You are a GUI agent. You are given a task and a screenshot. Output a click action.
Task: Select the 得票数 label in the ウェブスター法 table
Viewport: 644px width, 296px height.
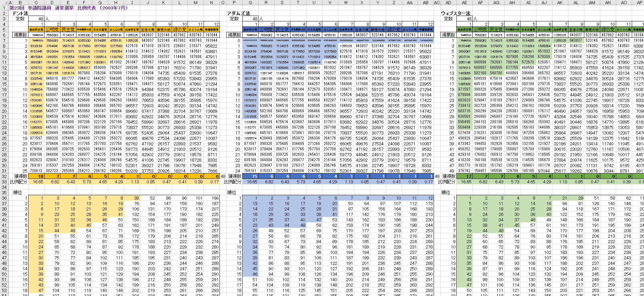click(x=449, y=35)
